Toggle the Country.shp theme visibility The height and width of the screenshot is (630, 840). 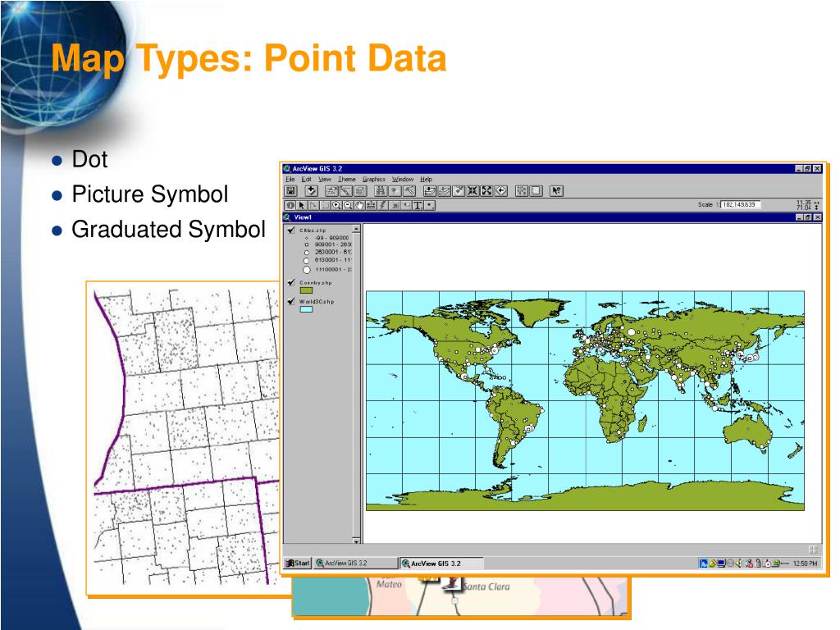[x=291, y=282]
